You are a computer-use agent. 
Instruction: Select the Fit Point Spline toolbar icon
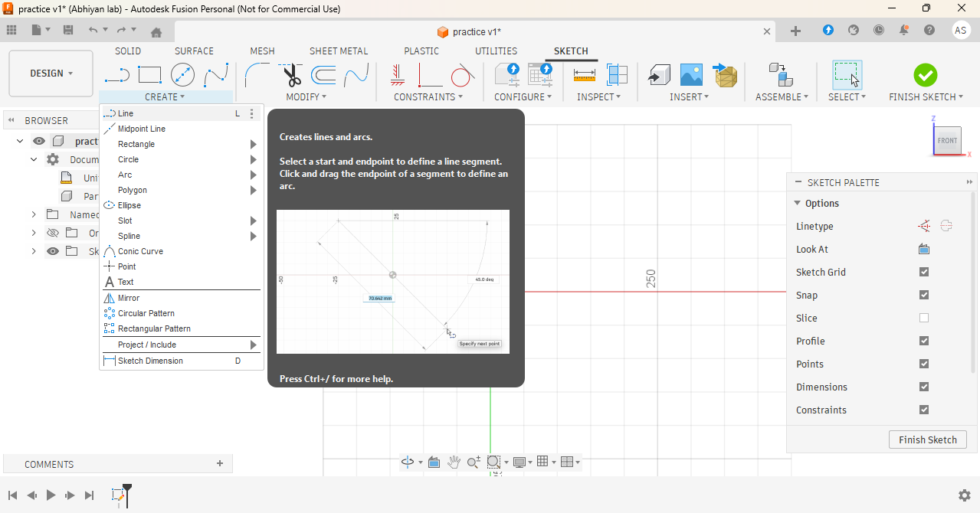[x=216, y=75]
